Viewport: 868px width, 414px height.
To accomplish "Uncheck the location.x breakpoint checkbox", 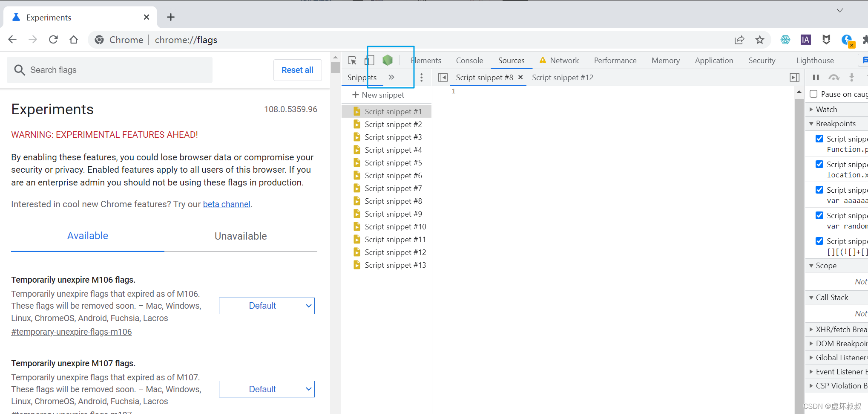I will (819, 164).
